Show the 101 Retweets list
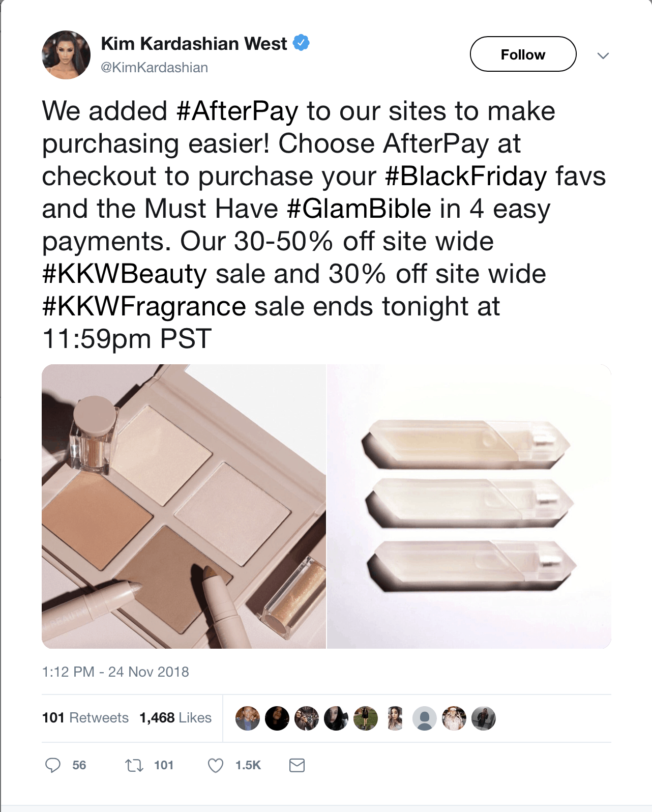Screen dimensions: 652x812 point(85,718)
